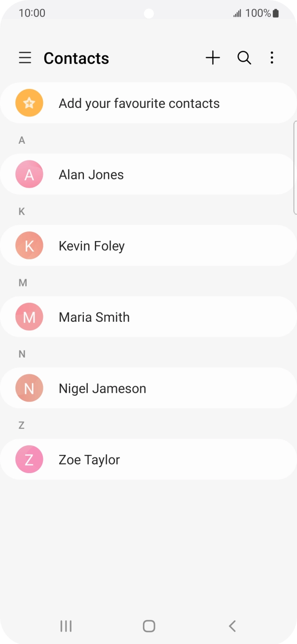The width and height of the screenshot is (297, 644).
Task: Open the three-dot more options menu
Action: tap(272, 58)
